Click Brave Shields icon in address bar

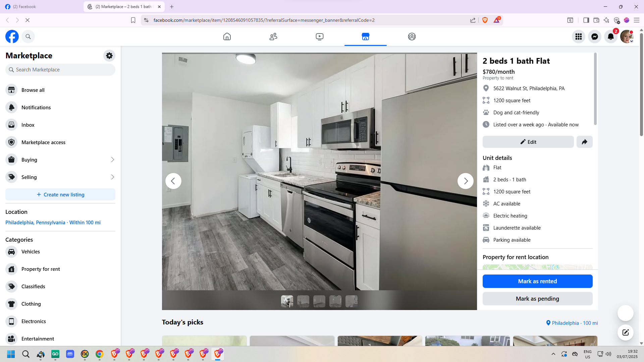tap(485, 20)
